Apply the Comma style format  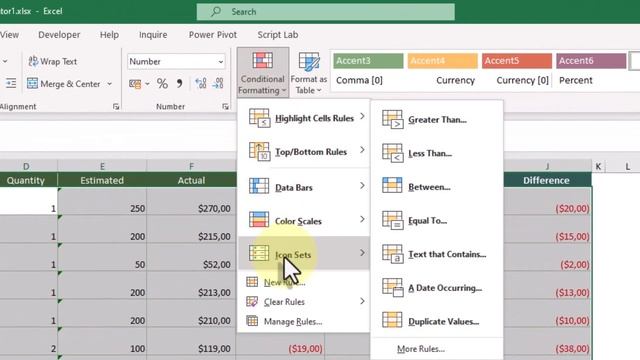179,84
